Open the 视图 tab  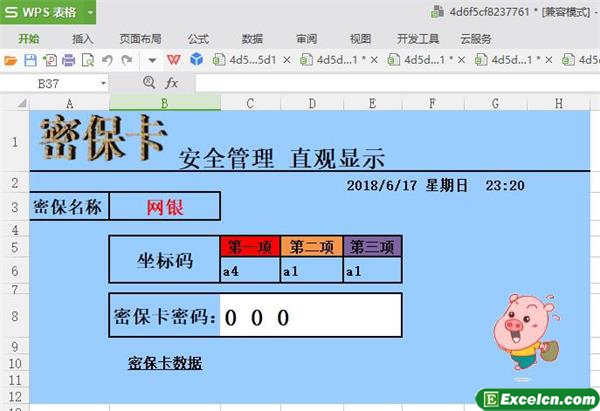click(x=360, y=39)
